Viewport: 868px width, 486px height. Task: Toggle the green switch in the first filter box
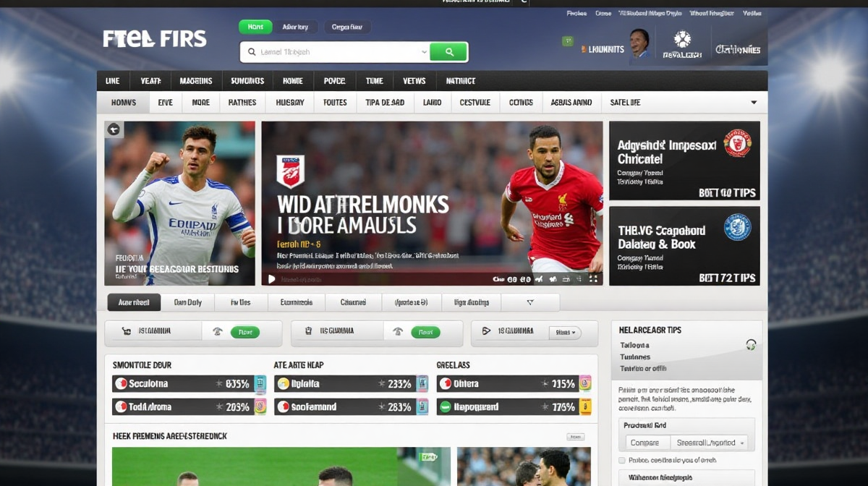point(245,332)
